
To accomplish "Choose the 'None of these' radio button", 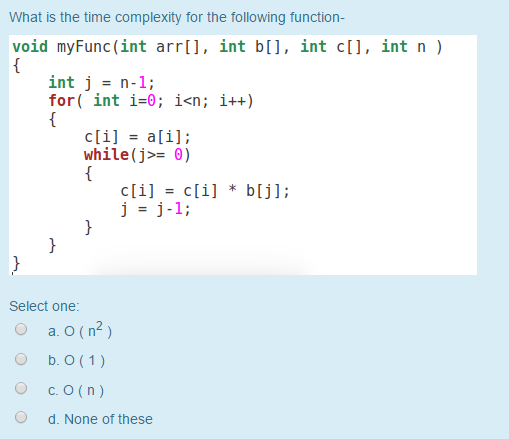I will (21, 417).
